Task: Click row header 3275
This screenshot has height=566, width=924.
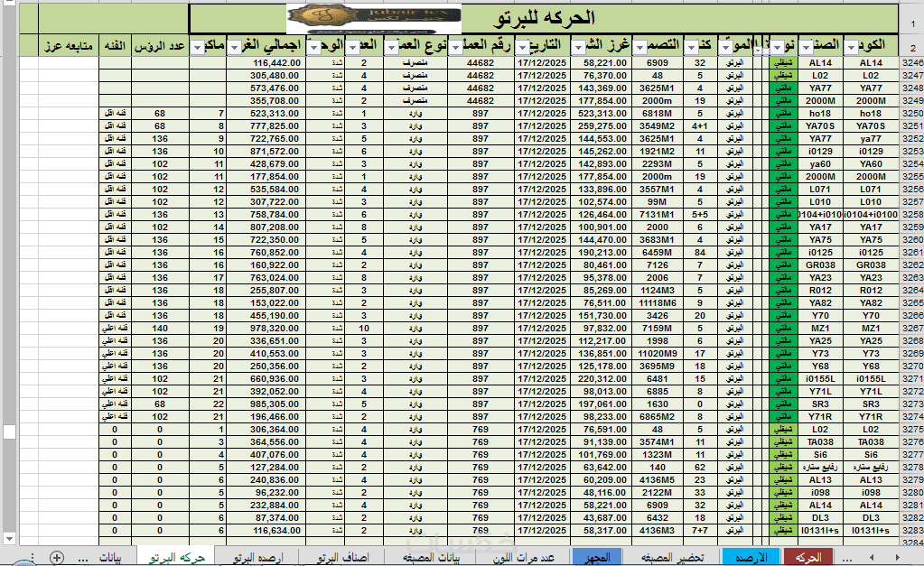Action: tap(912, 430)
